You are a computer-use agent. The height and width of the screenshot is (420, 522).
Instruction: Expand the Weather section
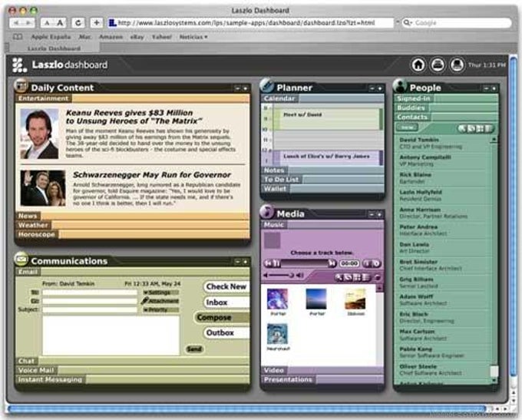[133, 225]
